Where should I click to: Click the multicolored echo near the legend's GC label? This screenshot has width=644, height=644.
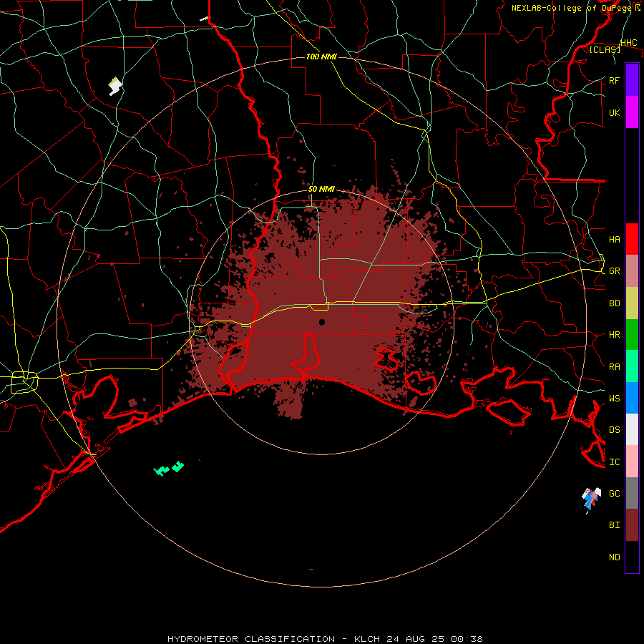(591, 499)
